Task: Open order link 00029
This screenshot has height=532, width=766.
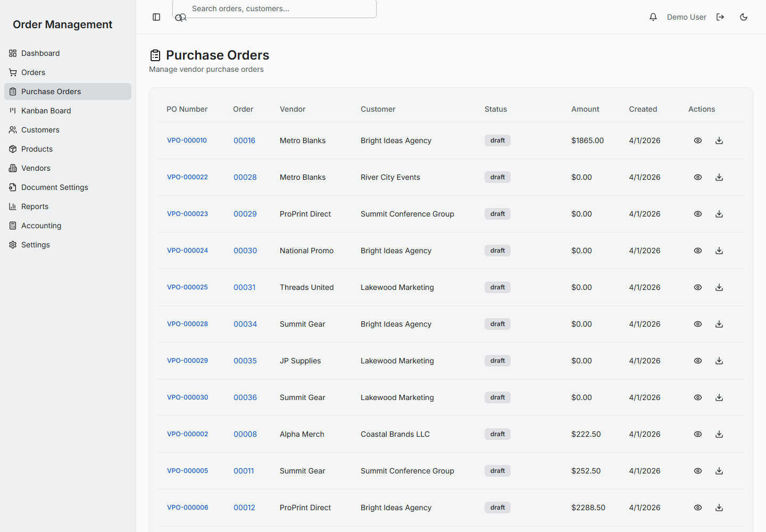Action: point(245,214)
